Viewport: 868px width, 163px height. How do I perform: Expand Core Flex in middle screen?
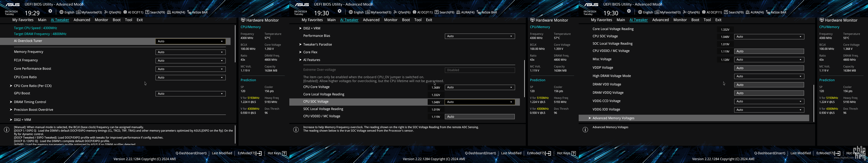308,52
